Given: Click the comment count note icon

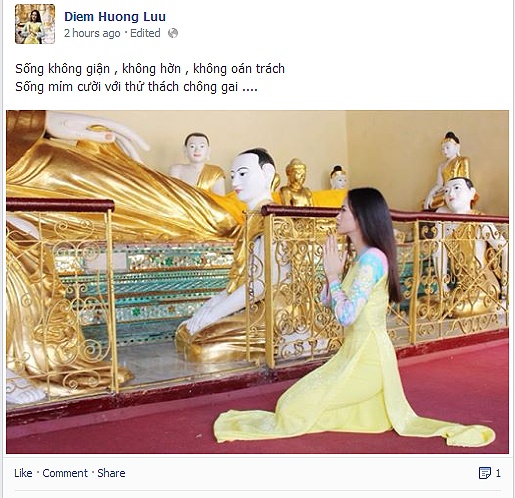Looking at the screenshot, I should coord(485,473).
